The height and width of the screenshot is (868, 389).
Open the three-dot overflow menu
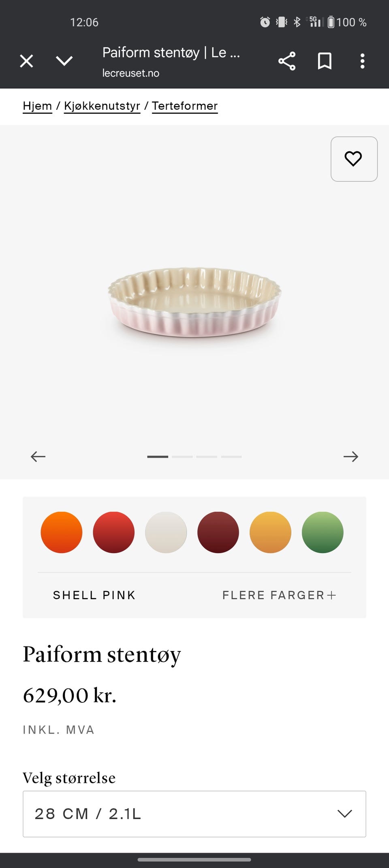362,61
